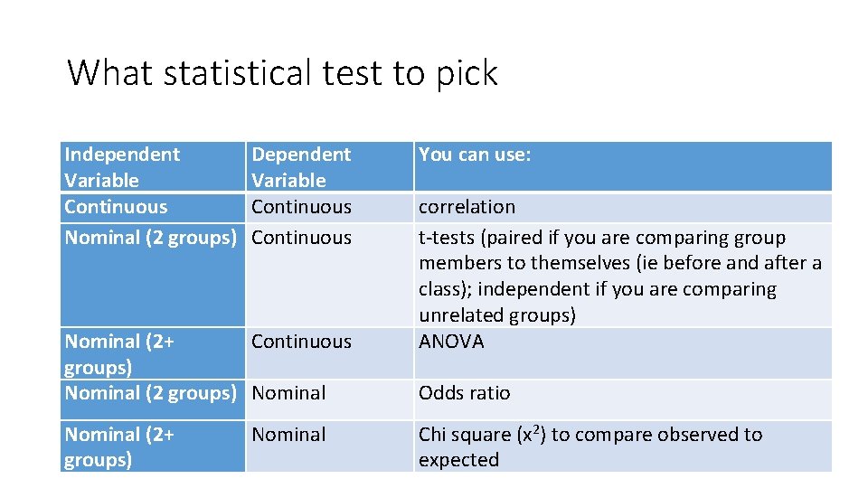
Task: Click dependent 'Nominal' in the Chi square row
Action: pyautogui.click(x=288, y=435)
